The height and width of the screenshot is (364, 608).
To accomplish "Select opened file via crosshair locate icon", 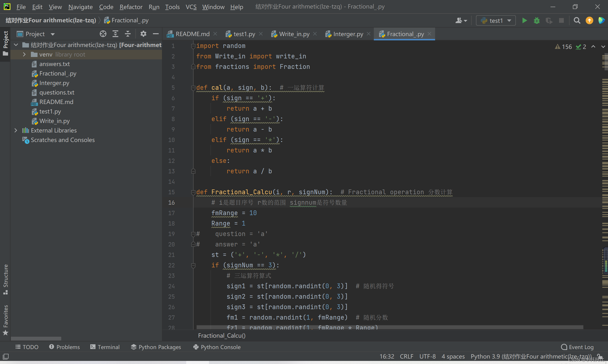I will pyautogui.click(x=103, y=34).
